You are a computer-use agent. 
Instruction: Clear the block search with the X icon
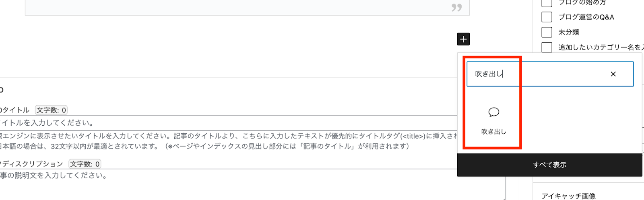613,74
